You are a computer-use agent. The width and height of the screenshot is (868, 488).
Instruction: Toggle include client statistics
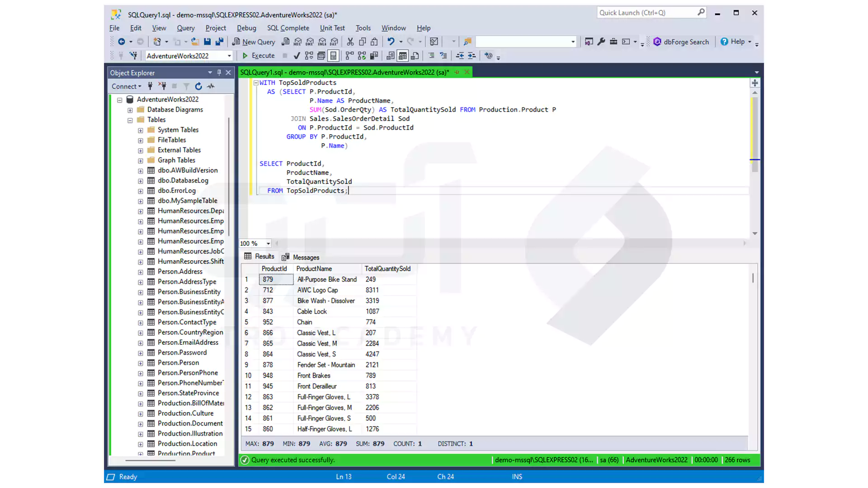click(374, 56)
